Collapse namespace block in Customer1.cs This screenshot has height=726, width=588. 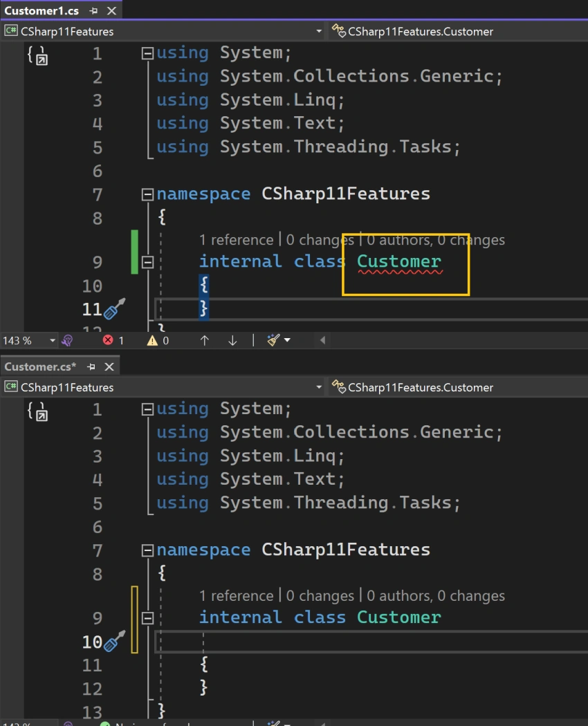click(147, 194)
